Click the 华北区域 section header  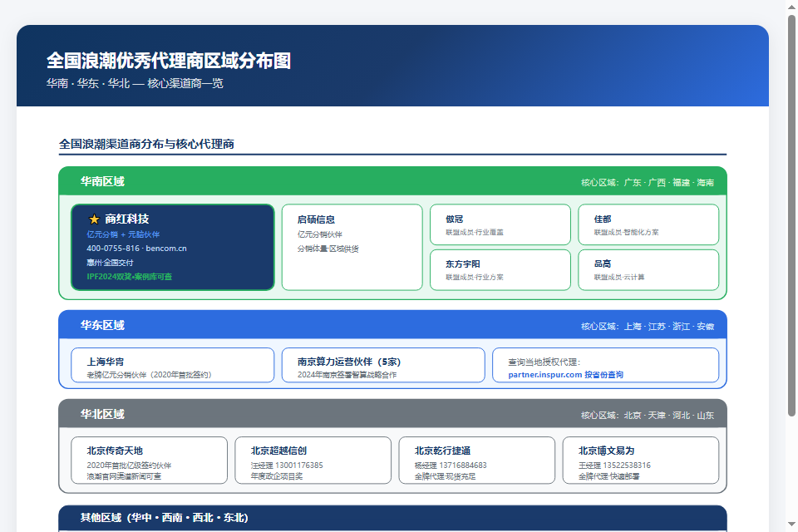[392, 414]
